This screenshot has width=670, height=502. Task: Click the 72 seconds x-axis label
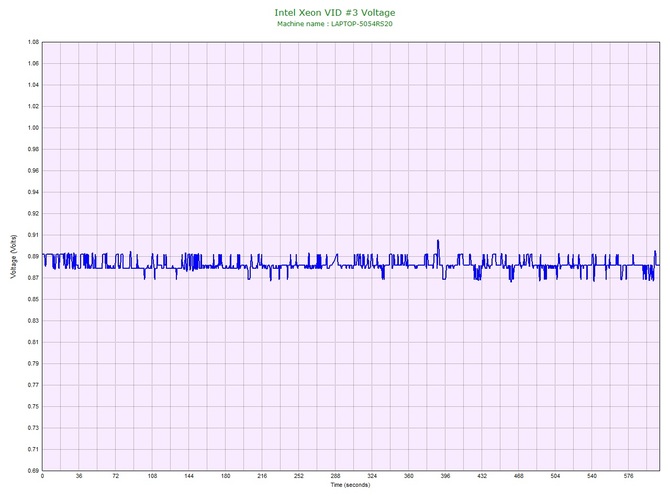116,476
